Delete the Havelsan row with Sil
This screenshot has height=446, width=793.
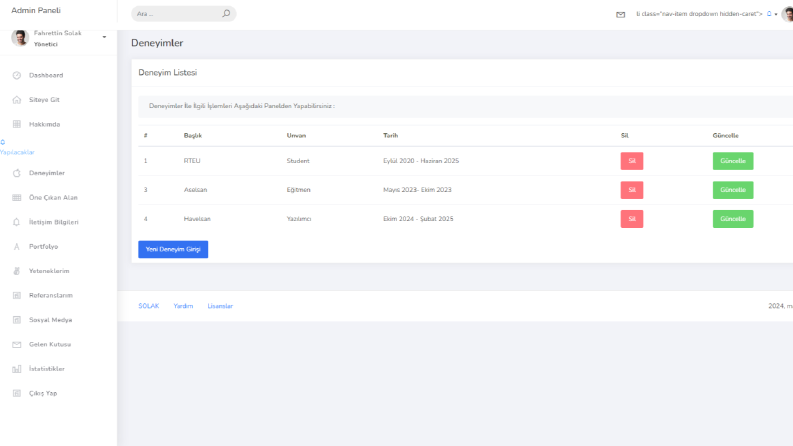coord(632,219)
